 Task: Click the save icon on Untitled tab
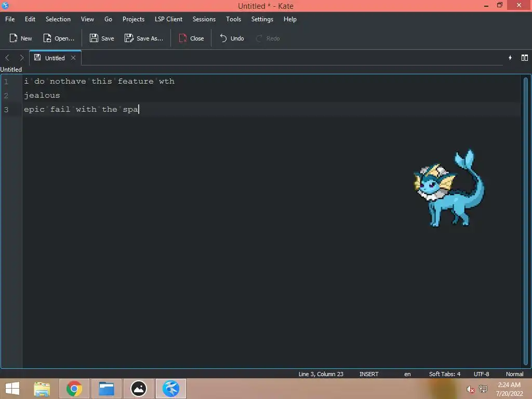click(x=37, y=58)
